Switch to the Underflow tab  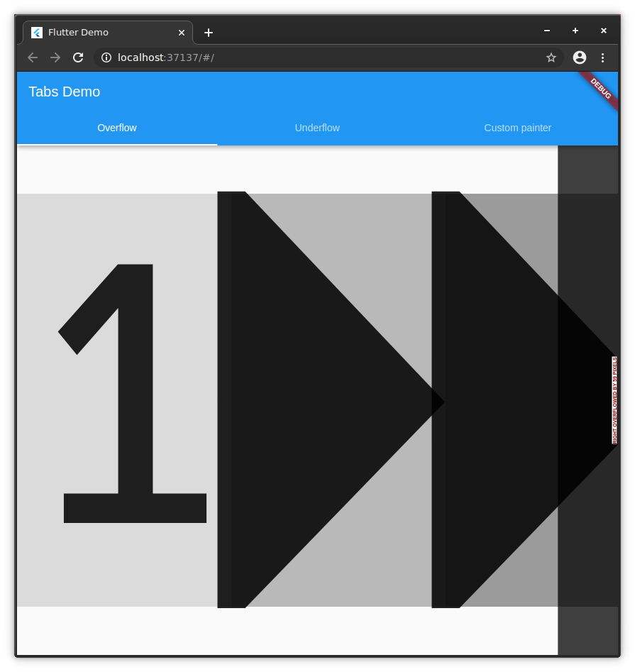(317, 128)
